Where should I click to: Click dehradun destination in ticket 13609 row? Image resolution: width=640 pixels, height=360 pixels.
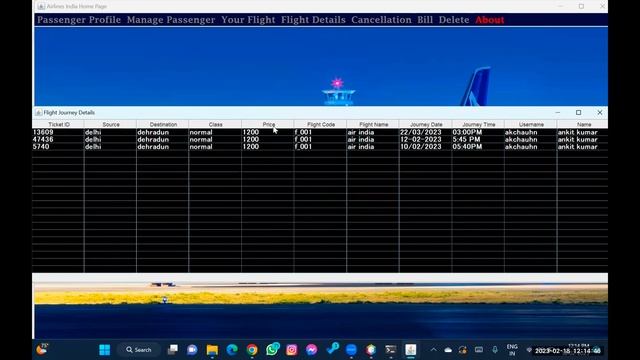tap(163, 132)
